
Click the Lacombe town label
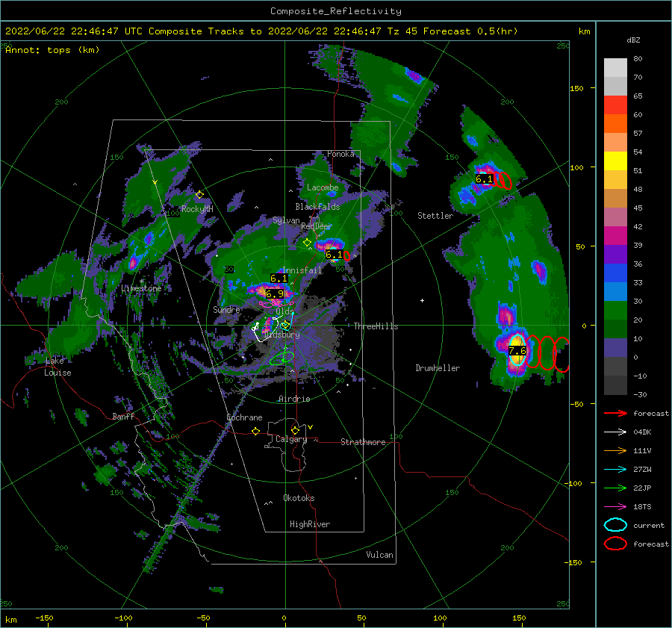[323, 187]
